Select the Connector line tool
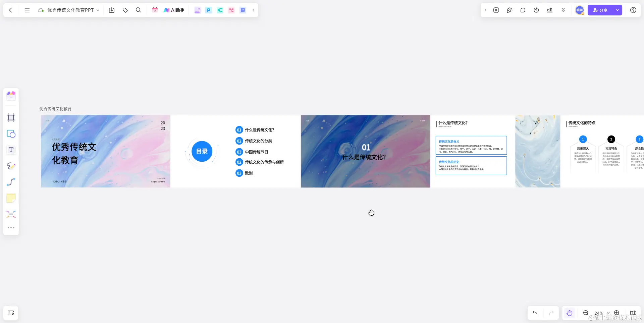The height and width of the screenshot is (323, 644). pyautogui.click(x=11, y=182)
